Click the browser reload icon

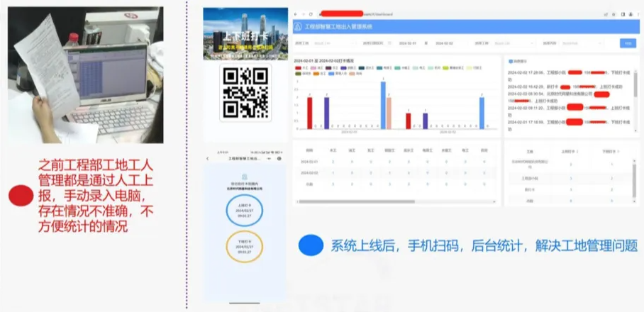[310, 13]
